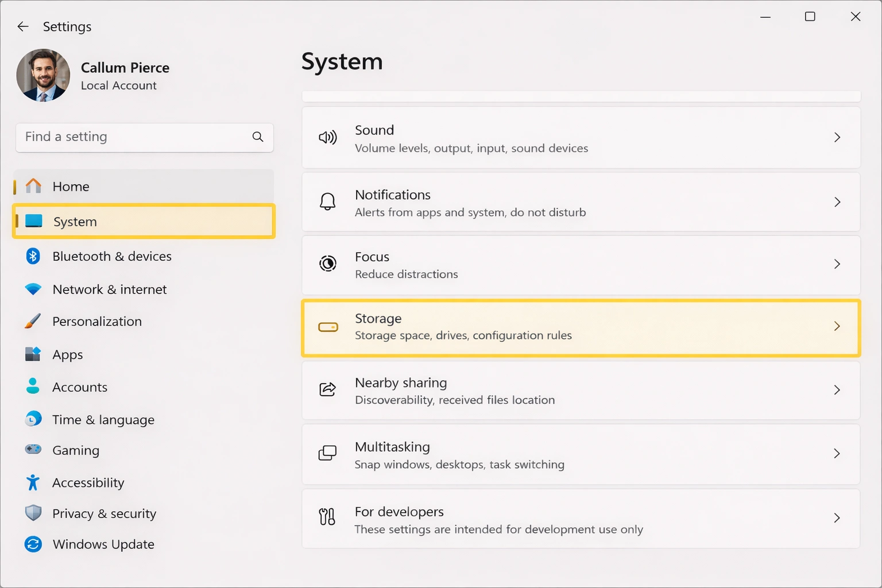882x588 pixels.
Task: Click the Windows Update icon
Action: click(33, 544)
